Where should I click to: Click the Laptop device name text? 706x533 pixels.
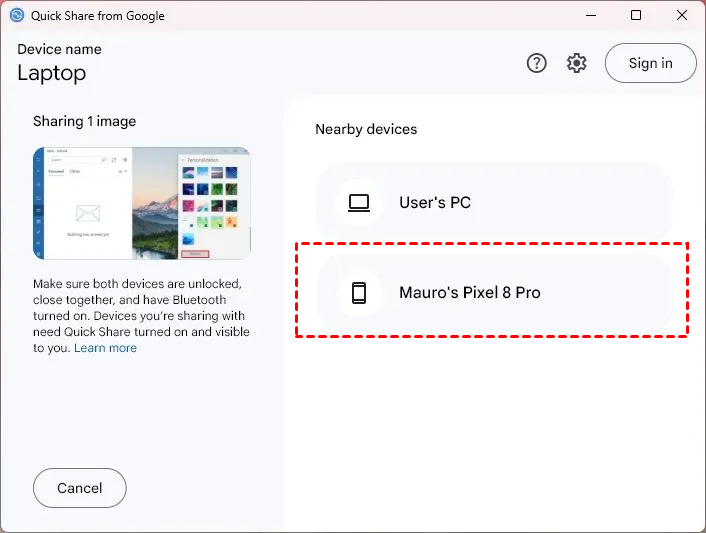(52, 73)
